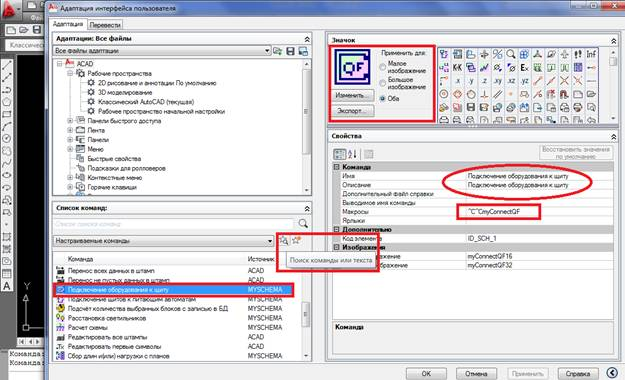The height and width of the screenshot is (380, 625).
Task: Click the Изменить button
Action: (352, 95)
